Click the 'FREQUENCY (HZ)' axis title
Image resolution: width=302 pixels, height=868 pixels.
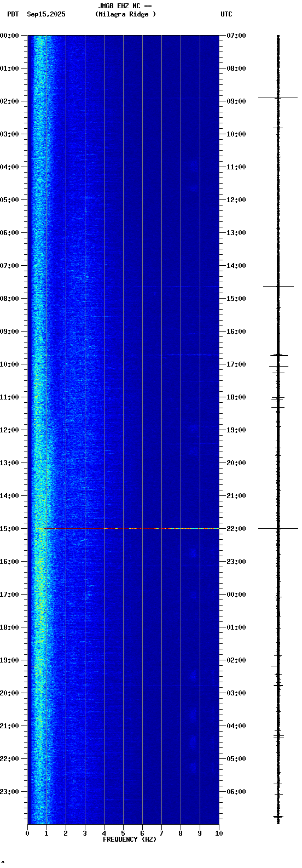tap(130, 840)
